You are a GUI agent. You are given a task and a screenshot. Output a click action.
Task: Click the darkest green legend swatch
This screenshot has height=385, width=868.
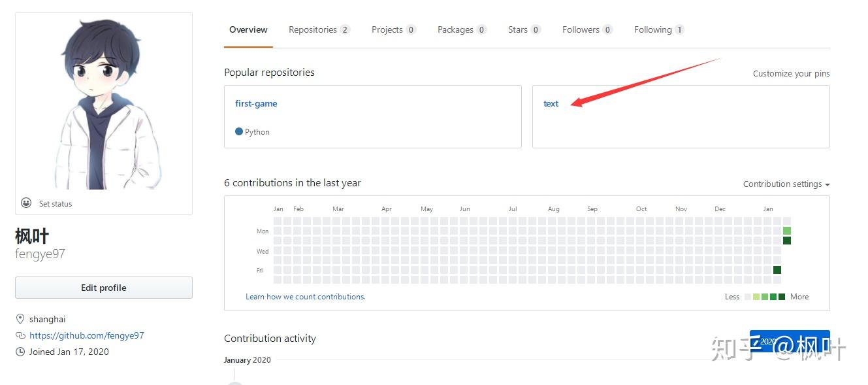click(782, 297)
